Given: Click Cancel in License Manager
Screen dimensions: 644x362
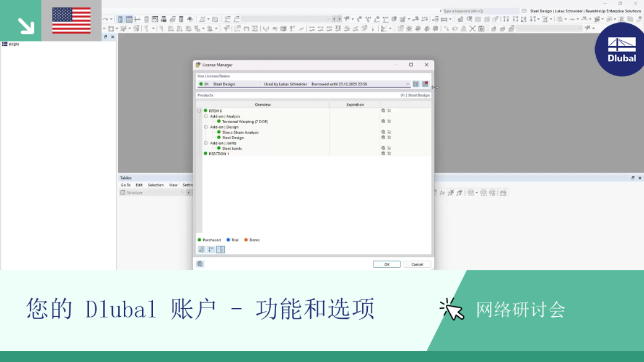Looking at the screenshot, I should (x=417, y=264).
